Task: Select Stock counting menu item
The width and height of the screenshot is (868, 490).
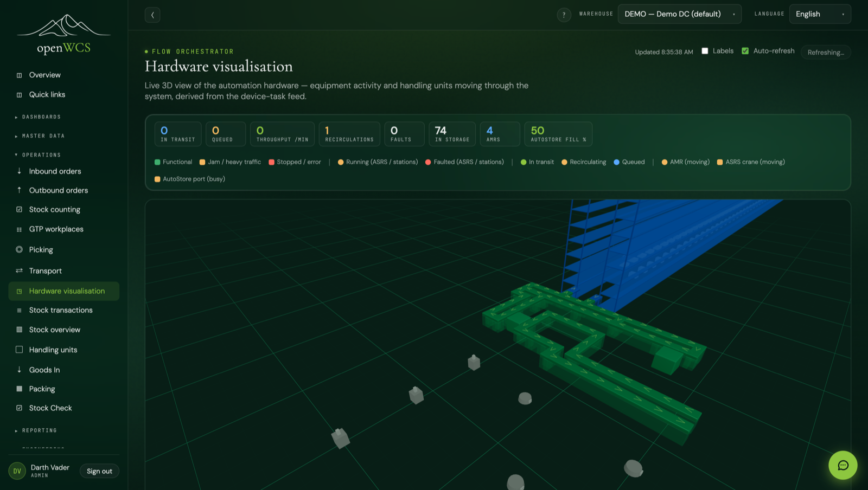Action: pyautogui.click(x=64, y=210)
